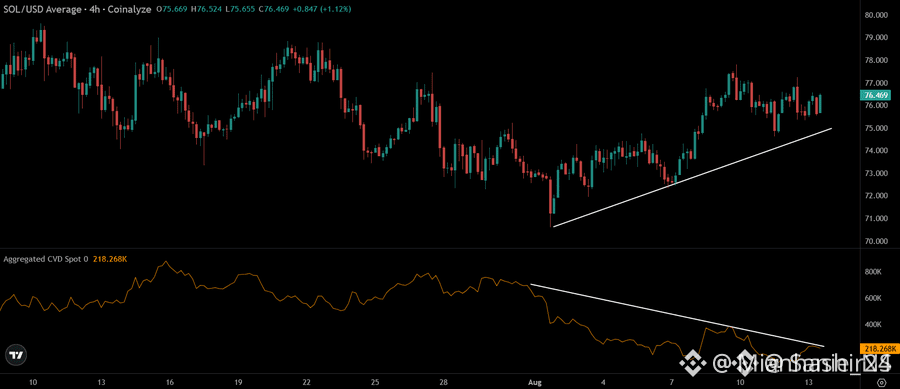The image size is (900, 389).
Task: Click the TradingView logo badge
Action: 17,355
